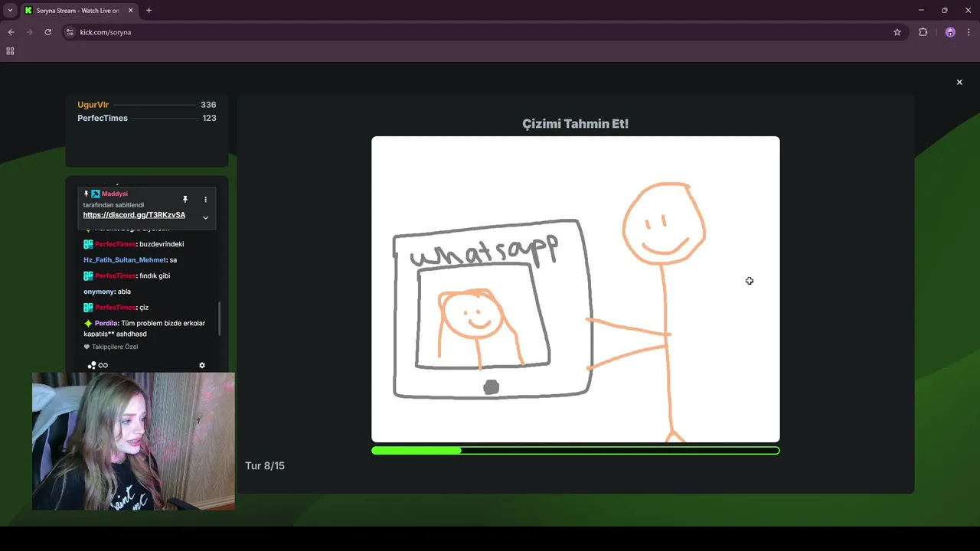Open the discord.gg/T3RKzvSA link
This screenshot has width=980, height=551.
pyautogui.click(x=134, y=215)
